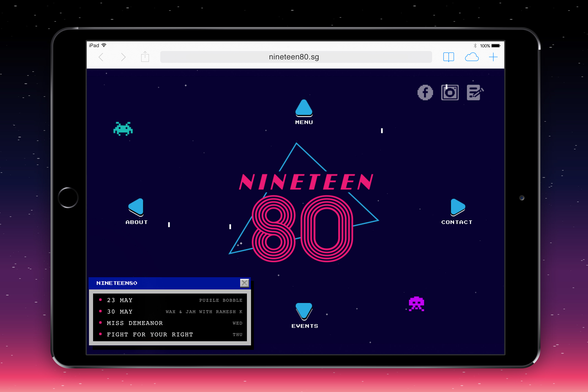Add a new tab with plus icon

tap(493, 57)
